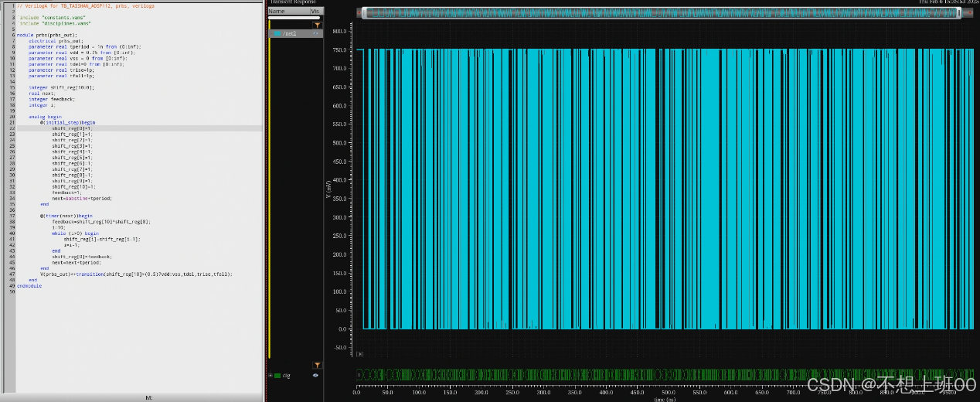This screenshot has width=980, height=402.
Task: Click the highlighted line 'shift_reg[0]=1;'
Action: pyautogui.click(x=73, y=128)
